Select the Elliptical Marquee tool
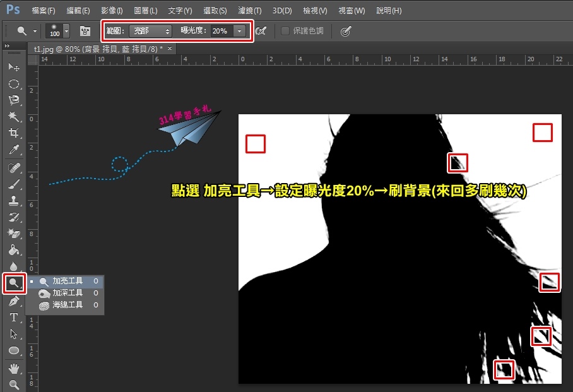 [x=14, y=84]
